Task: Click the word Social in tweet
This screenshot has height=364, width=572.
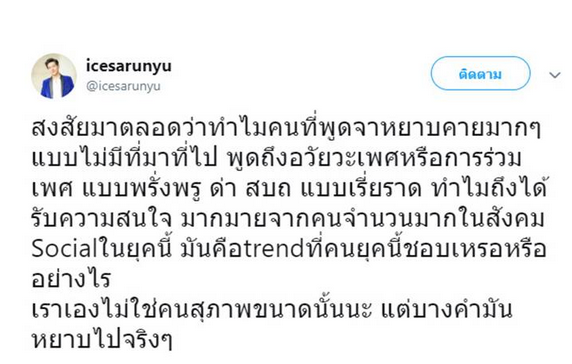Action: [x=65, y=249]
